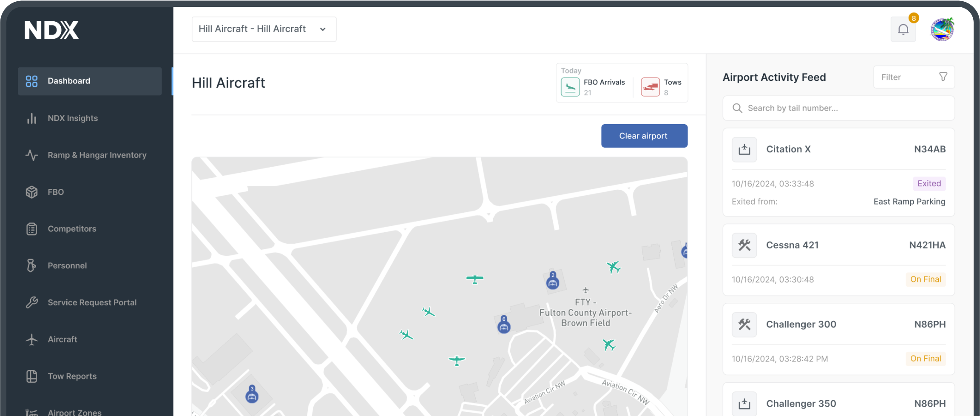Image resolution: width=980 pixels, height=416 pixels.
Task: Click the search magnifier icon
Action: point(737,108)
